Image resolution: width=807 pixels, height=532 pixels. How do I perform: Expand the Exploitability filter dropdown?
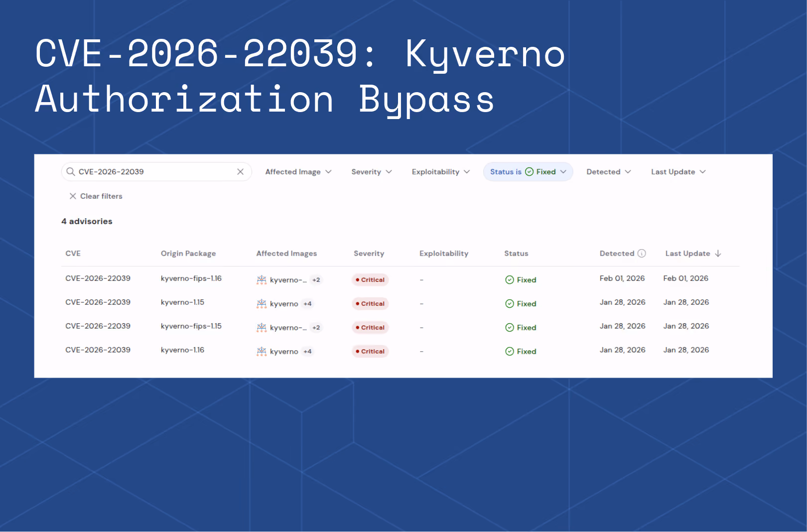tap(441, 172)
